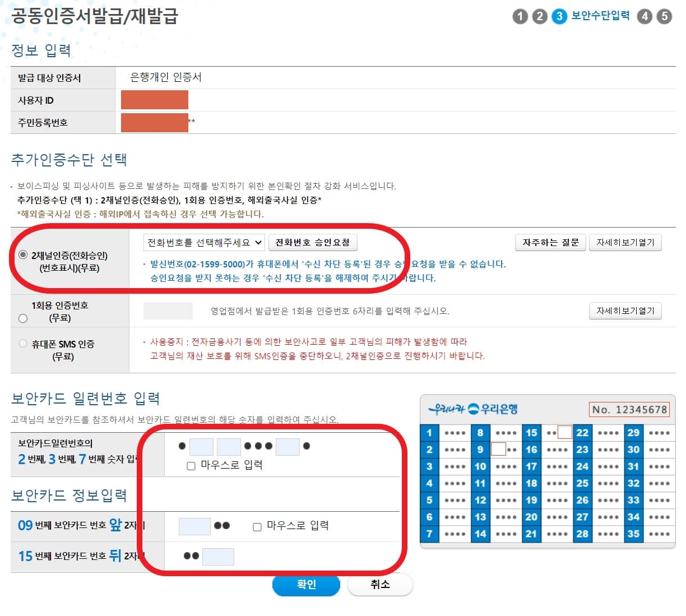Select the 휴대폰 SMS 인증 radio button
Viewport: 686px width, 616px height.
23,344
